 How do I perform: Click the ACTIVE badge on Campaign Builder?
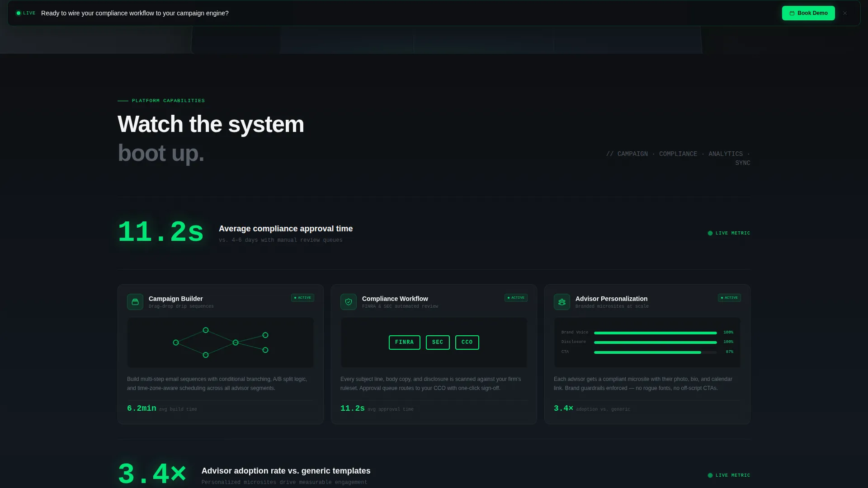click(x=302, y=298)
